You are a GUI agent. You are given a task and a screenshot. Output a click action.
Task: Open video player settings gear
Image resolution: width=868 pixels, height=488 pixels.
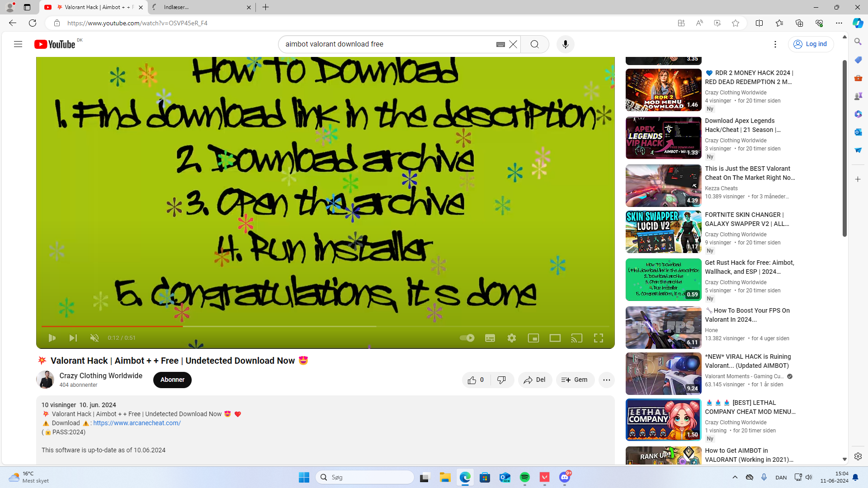coord(512,338)
